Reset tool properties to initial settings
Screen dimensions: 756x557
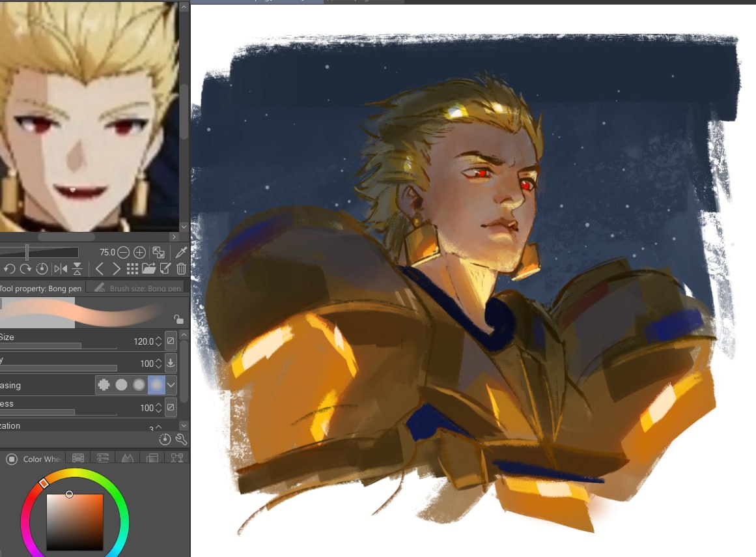tap(165, 439)
